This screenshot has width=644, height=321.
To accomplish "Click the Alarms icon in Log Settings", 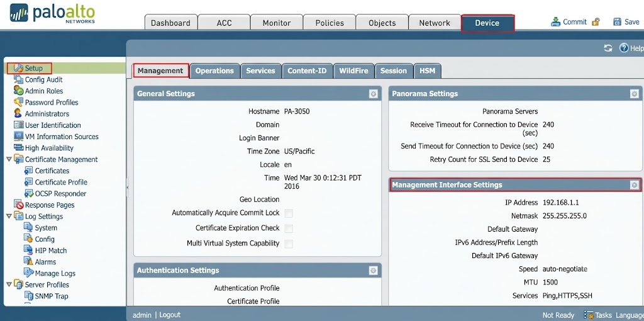I will point(28,262).
